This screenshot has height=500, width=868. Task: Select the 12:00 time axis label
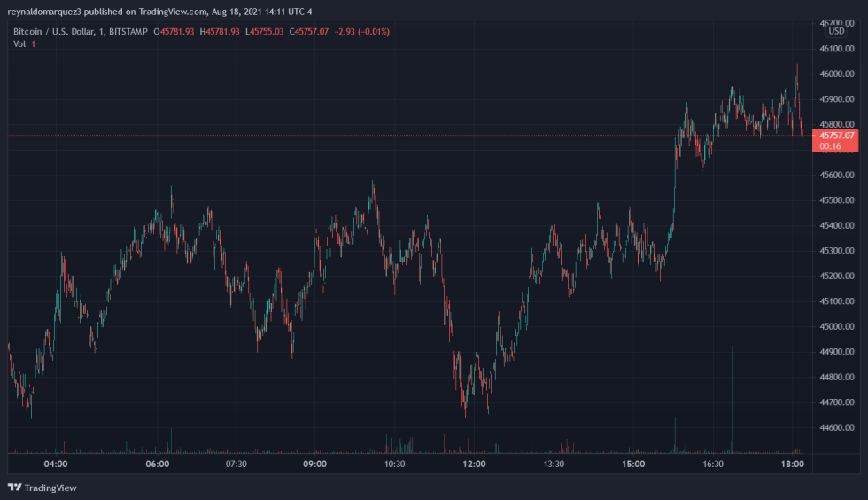(474, 464)
